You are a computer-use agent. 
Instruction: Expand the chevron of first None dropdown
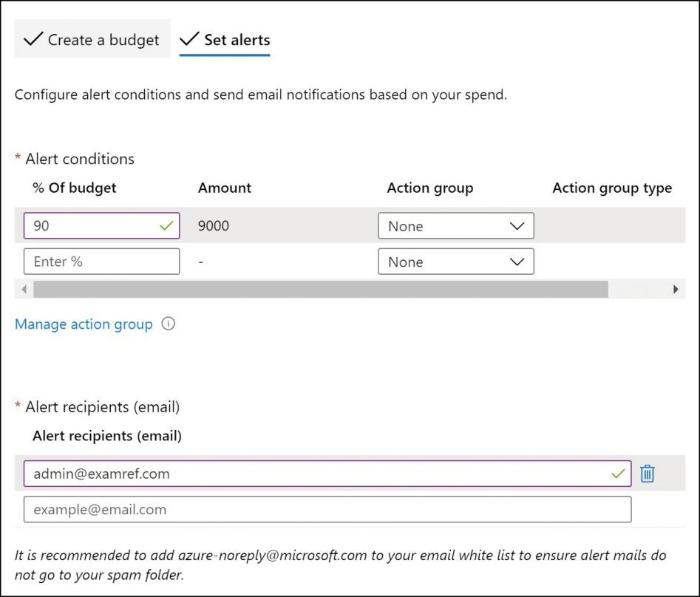pyautogui.click(x=517, y=226)
